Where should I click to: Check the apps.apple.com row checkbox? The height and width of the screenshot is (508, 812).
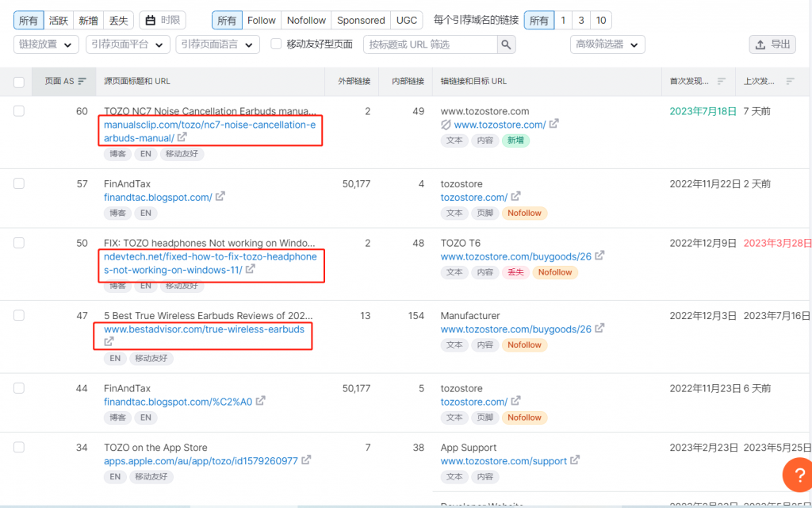[19, 447]
